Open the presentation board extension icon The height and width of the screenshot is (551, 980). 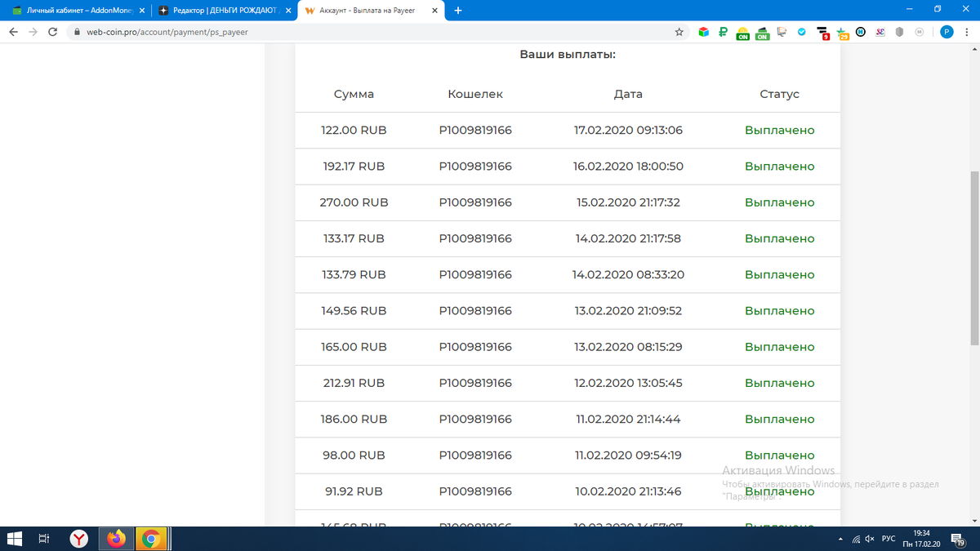[x=782, y=33]
